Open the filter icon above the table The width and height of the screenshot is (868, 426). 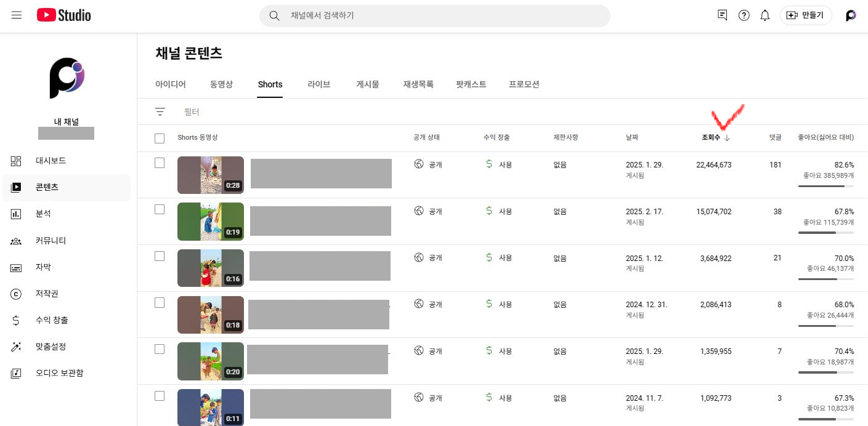click(x=160, y=112)
